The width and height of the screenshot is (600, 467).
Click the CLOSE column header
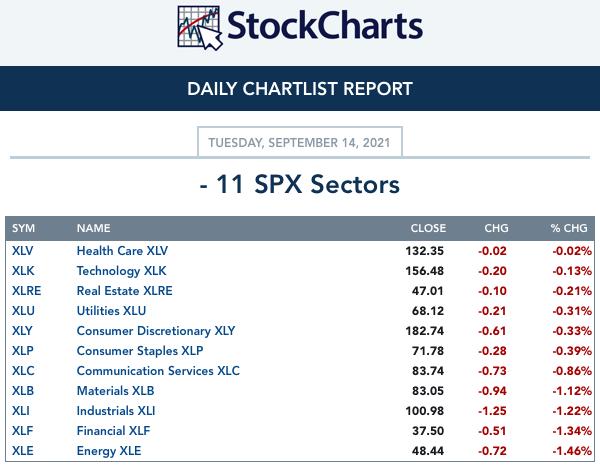click(x=428, y=229)
